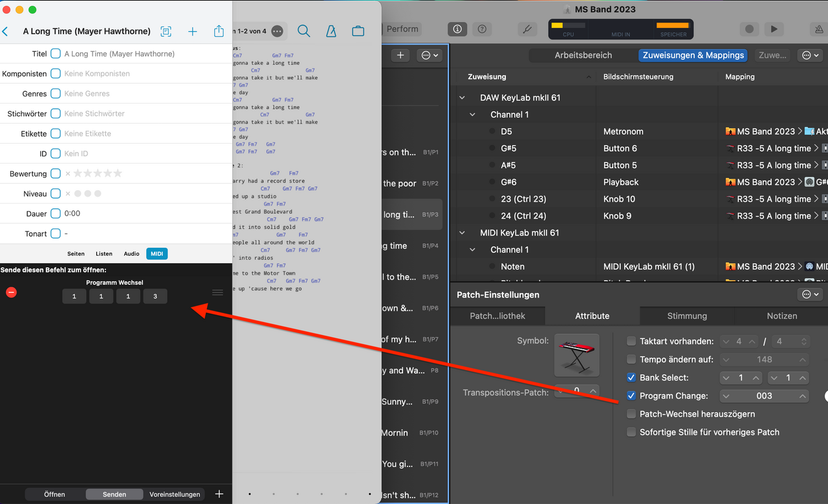Uncheck the Program Change checkbox
Image resolution: width=828 pixels, height=504 pixels.
pyautogui.click(x=631, y=396)
